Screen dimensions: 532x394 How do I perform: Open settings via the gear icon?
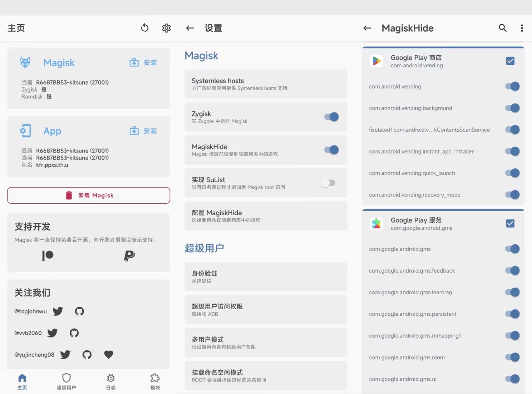(x=166, y=28)
